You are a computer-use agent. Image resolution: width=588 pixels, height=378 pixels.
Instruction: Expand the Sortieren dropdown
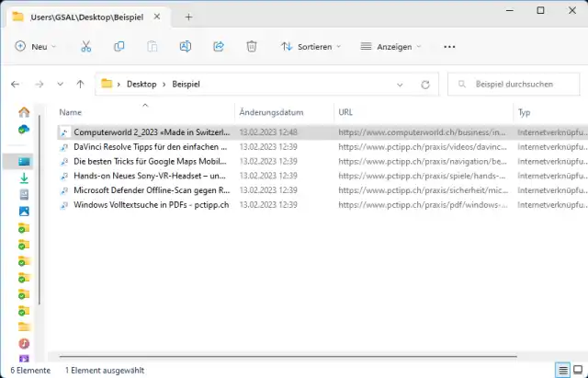click(x=311, y=47)
